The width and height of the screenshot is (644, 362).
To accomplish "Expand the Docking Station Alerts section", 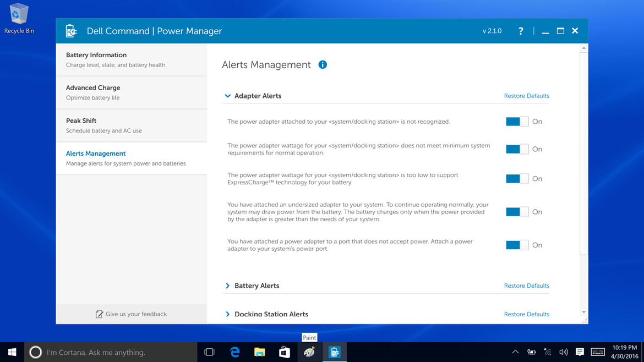I will (x=227, y=314).
